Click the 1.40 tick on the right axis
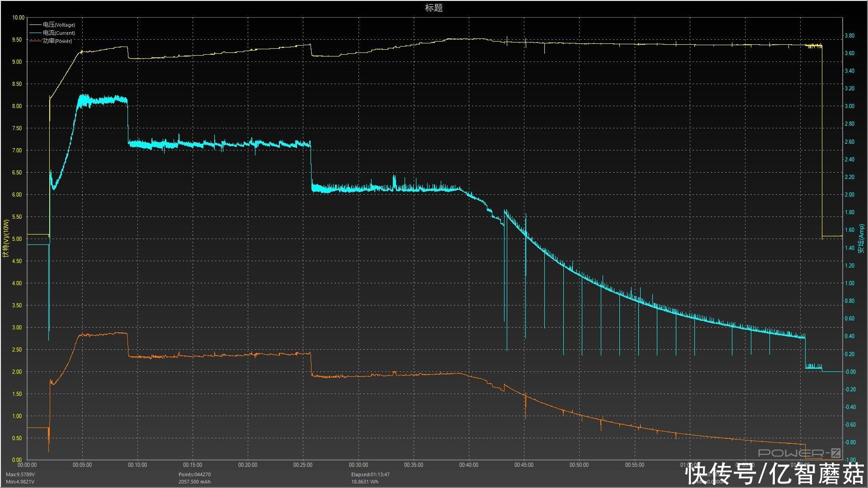 pos(849,248)
